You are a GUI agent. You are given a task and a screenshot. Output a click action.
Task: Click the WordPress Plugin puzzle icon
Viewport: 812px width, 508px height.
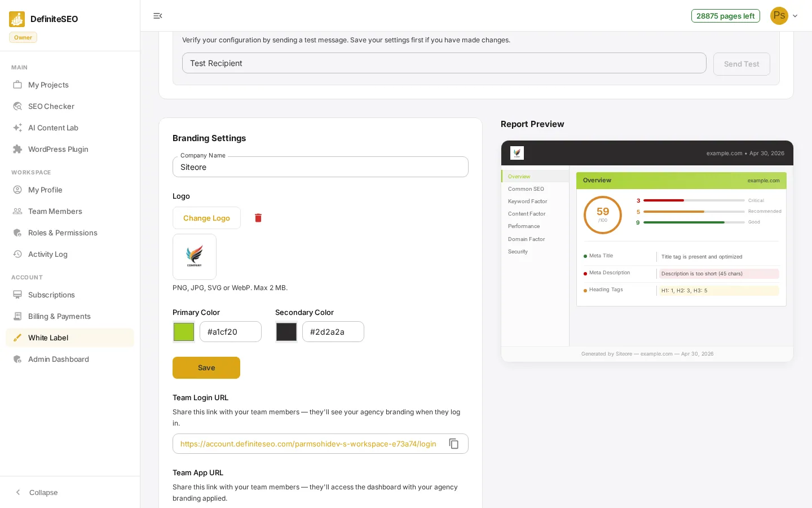click(17, 149)
